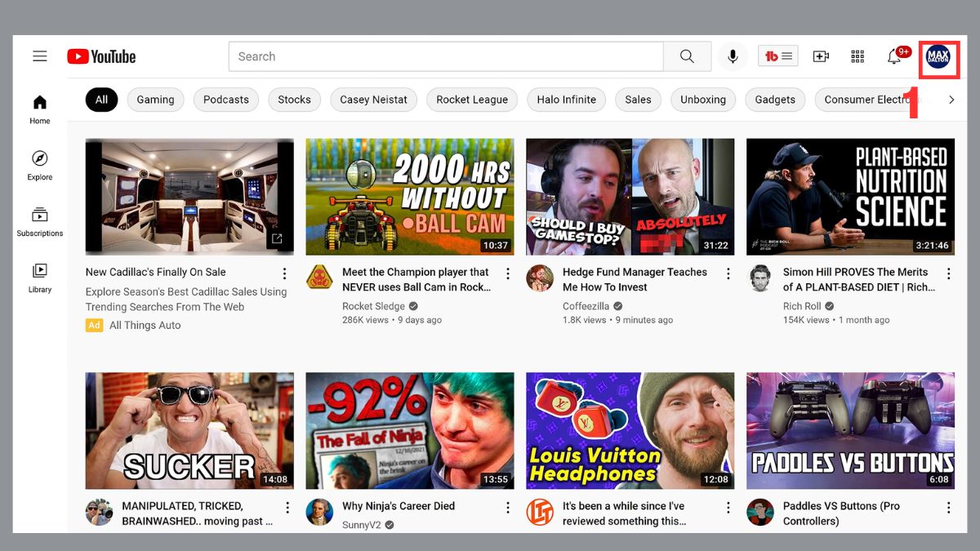Open Subscriptions in the sidebar
This screenshot has width=980, height=551.
pos(40,222)
